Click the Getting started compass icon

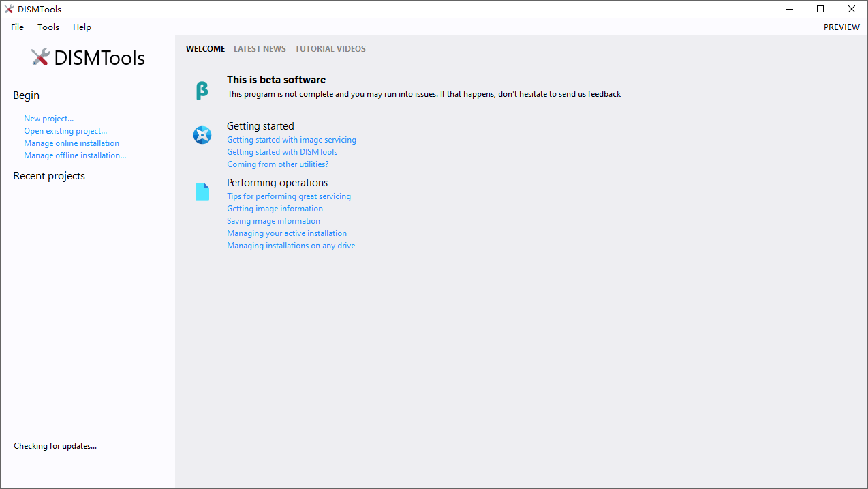[202, 135]
